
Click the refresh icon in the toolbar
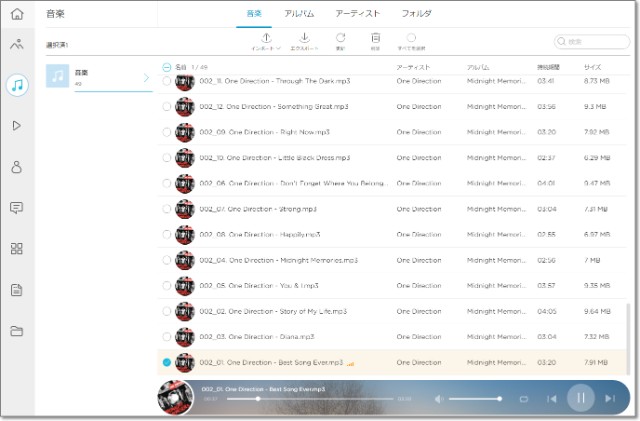click(x=340, y=38)
